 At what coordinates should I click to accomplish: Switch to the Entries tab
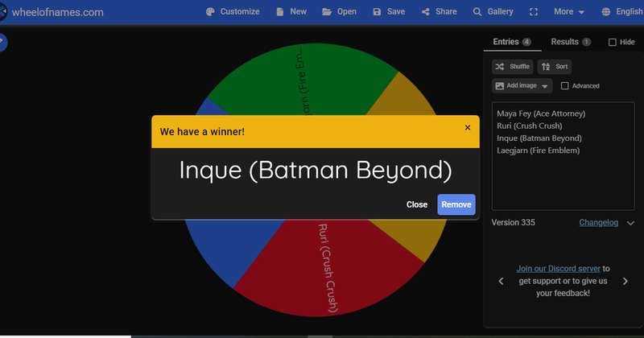point(512,42)
